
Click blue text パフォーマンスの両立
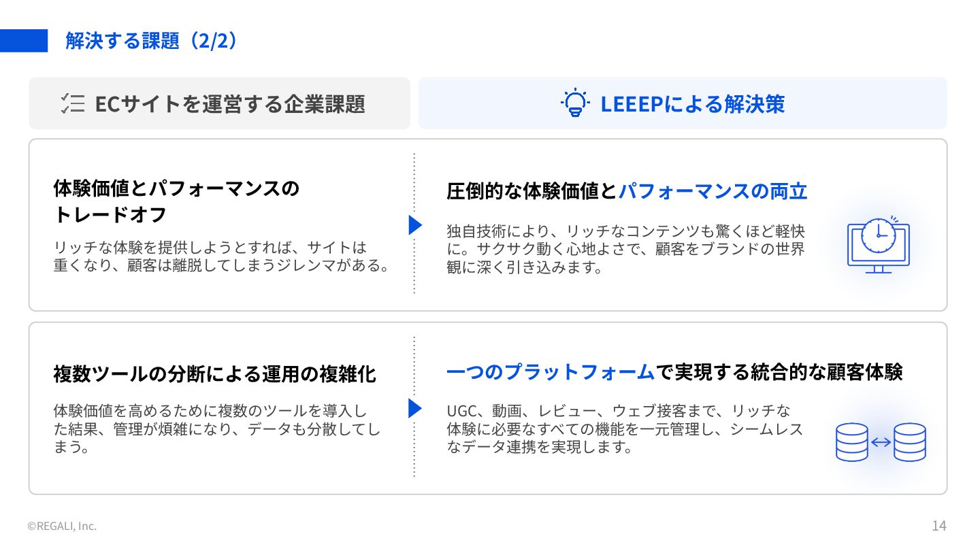[x=713, y=191]
